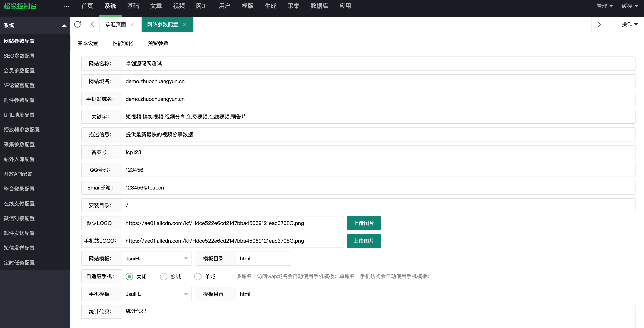Click the Email邮箱 input field

click(x=378, y=188)
